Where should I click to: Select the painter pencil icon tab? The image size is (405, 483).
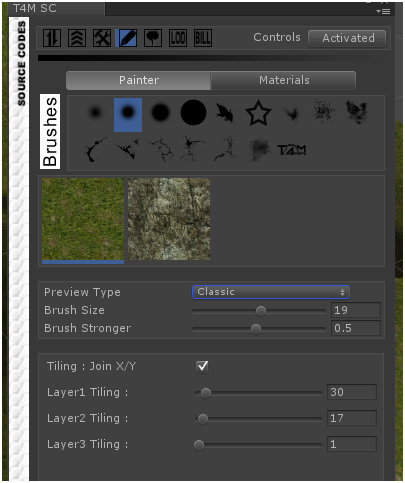(x=127, y=38)
